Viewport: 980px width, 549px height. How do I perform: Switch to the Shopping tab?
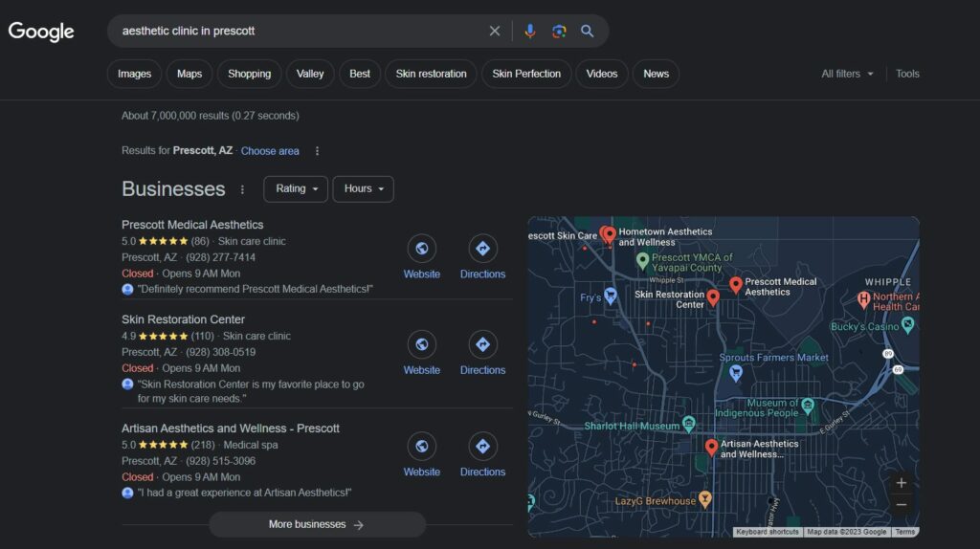[x=250, y=74]
